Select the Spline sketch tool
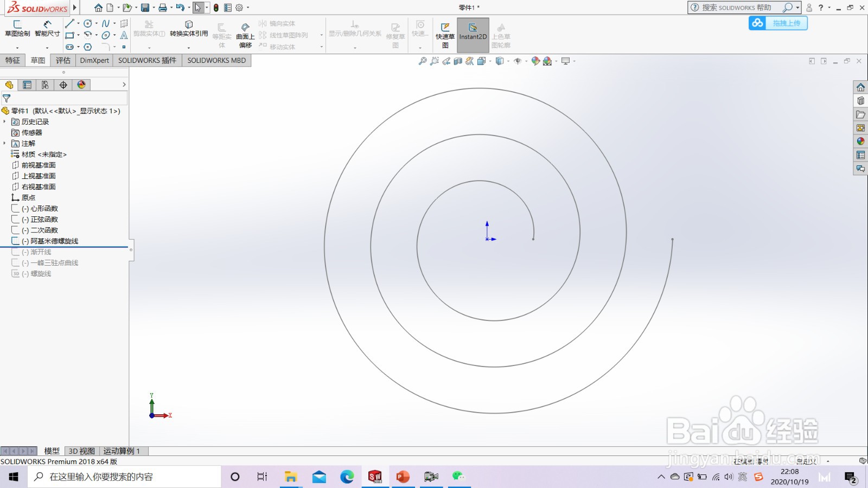 coord(106,23)
